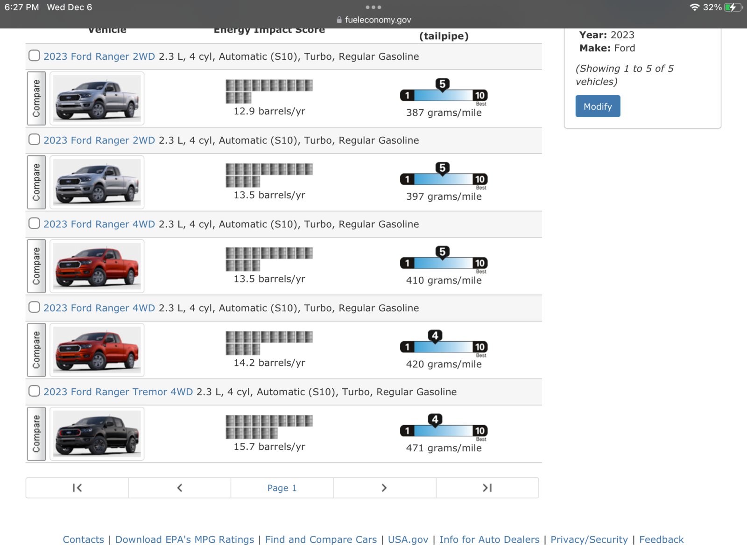This screenshot has width=747, height=560.
Task: Open the Ranger 4WD link with 410 grams/mile
Action: click(x=99, y=224)
